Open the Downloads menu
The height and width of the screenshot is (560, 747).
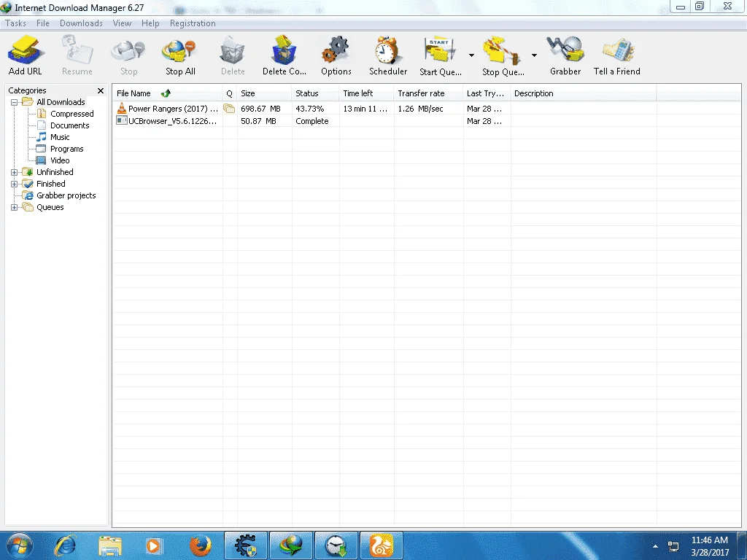click(x=81, y=23)
